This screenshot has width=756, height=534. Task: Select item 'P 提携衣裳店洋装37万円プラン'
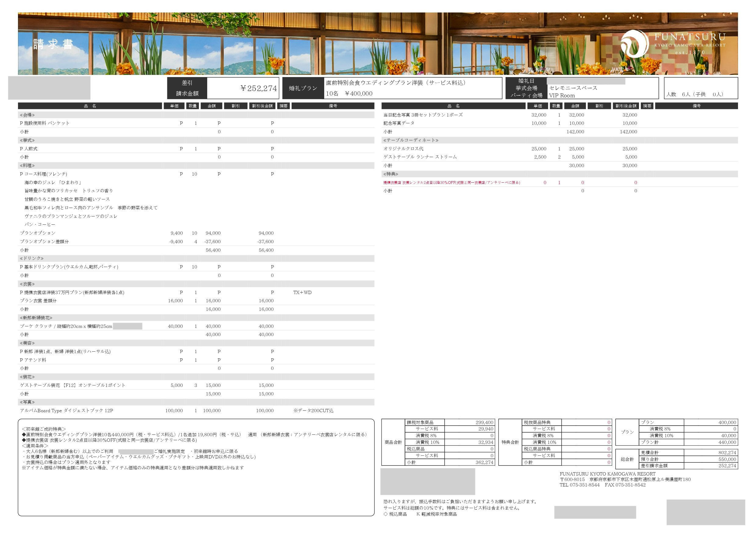click(72, 293)
